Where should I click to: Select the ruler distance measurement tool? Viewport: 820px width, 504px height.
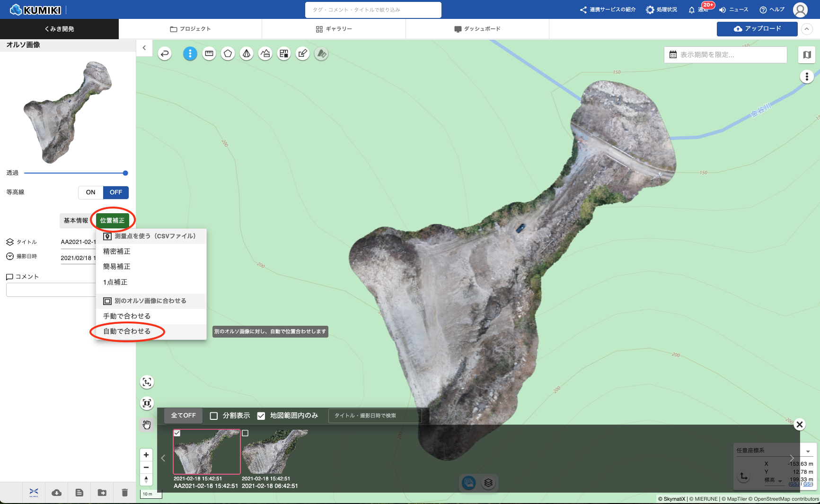[x=209, y=54]
